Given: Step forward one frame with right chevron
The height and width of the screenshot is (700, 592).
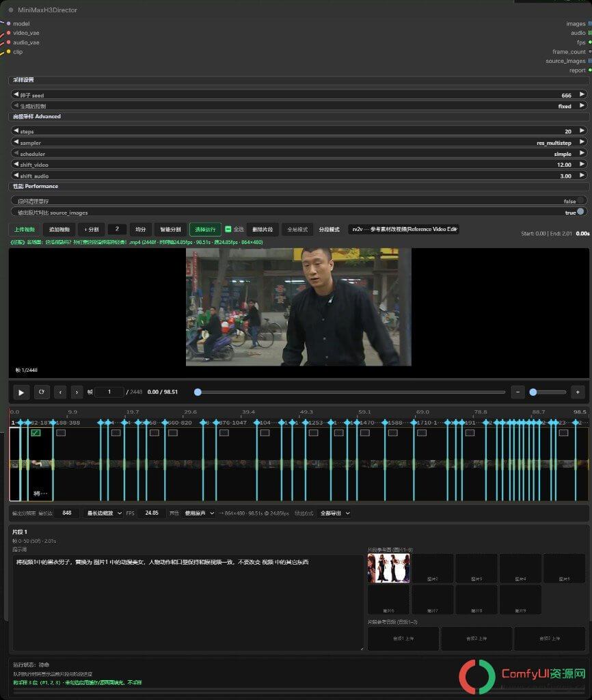Looking at the screenshot, I should [77, 392].
